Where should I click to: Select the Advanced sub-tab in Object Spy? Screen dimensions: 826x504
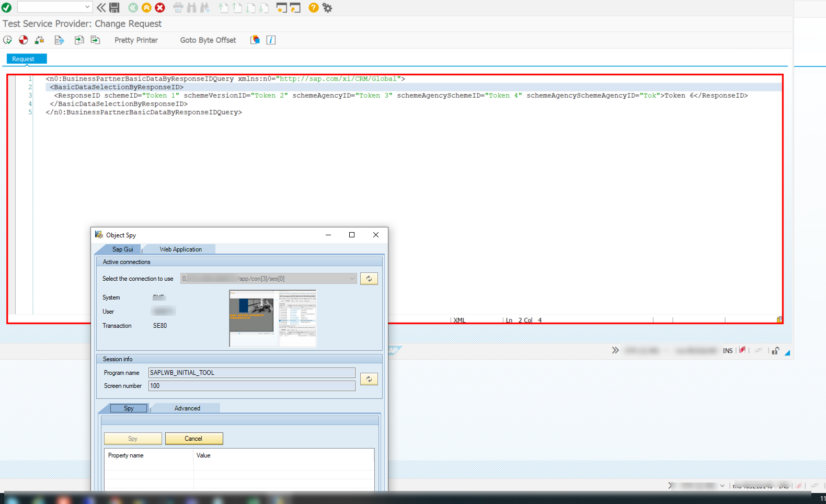pos(187,408)
